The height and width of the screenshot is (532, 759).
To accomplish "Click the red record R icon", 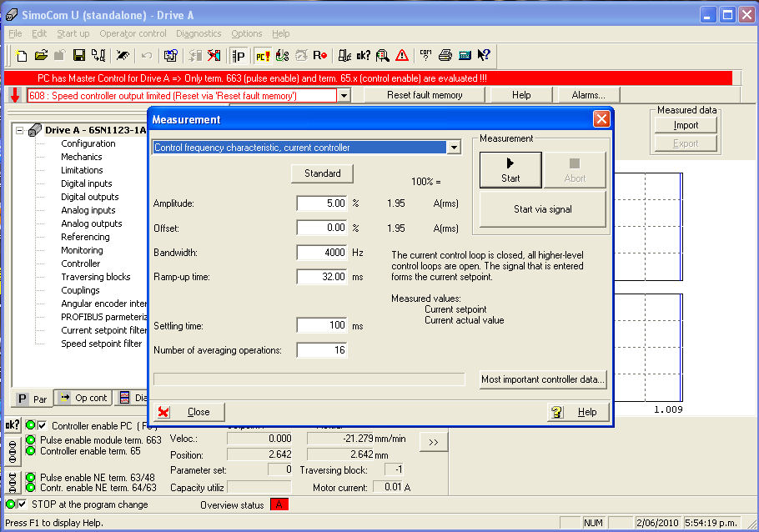I will [319, 56].
